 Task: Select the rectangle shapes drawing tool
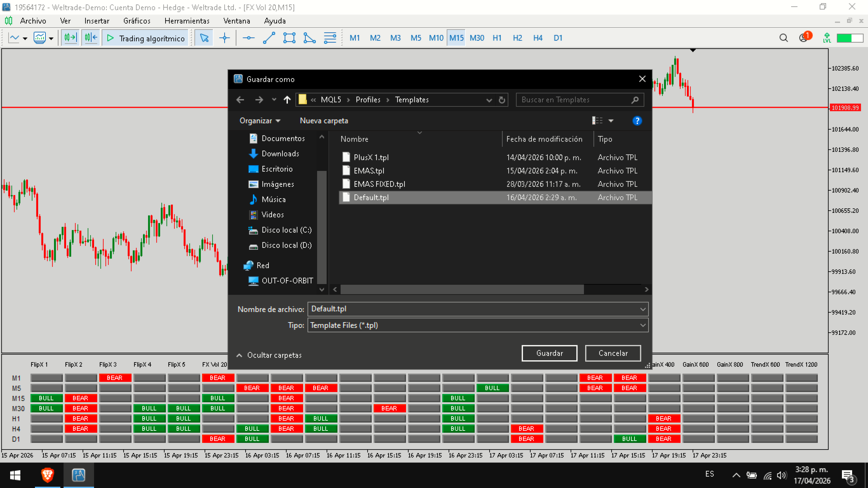tap(289, 38)
